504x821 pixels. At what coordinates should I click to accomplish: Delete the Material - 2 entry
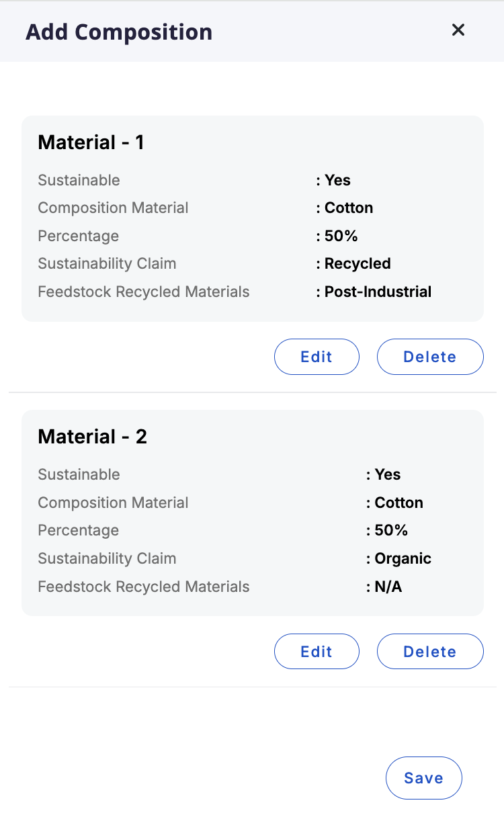(430, 652)
